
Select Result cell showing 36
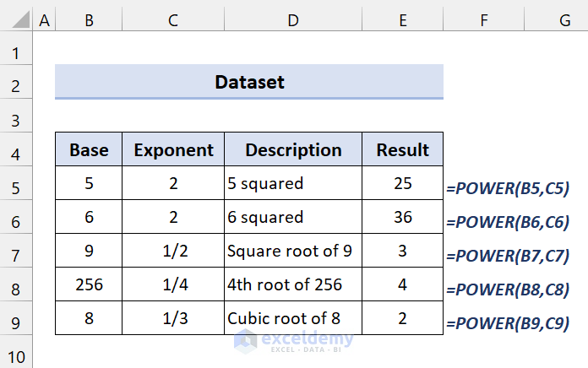pos(403,217)
